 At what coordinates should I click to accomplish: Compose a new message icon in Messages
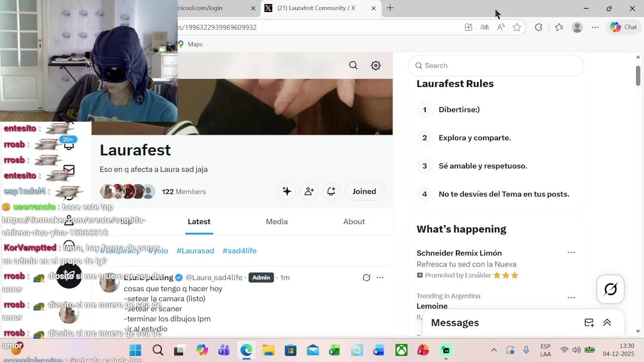(589, 323)
